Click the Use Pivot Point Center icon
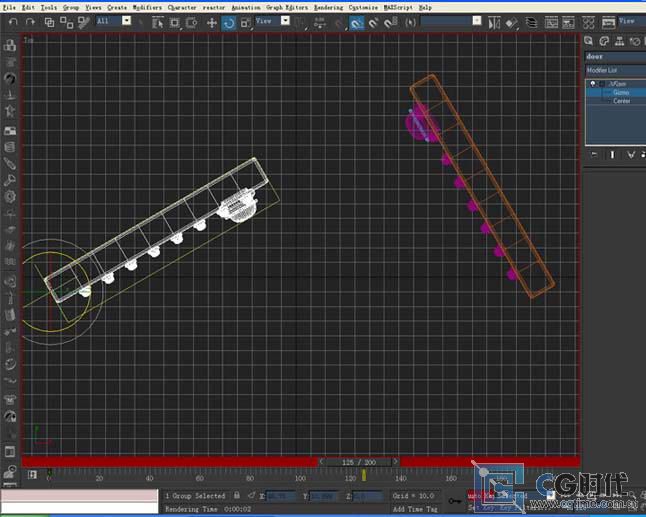Image resolution: width=646 pixels, height=517 pixels. (x=301, y=23)
